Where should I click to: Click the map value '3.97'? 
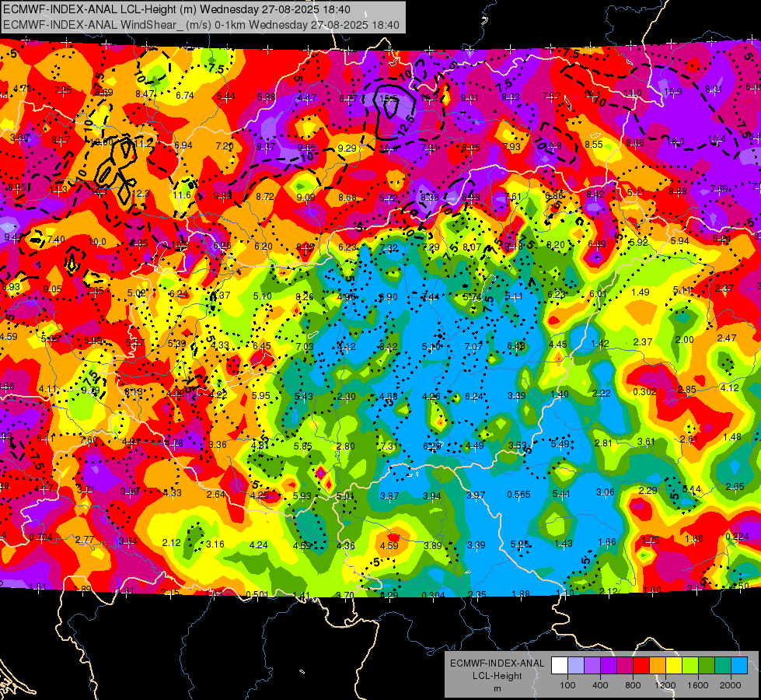coord(476,495)
